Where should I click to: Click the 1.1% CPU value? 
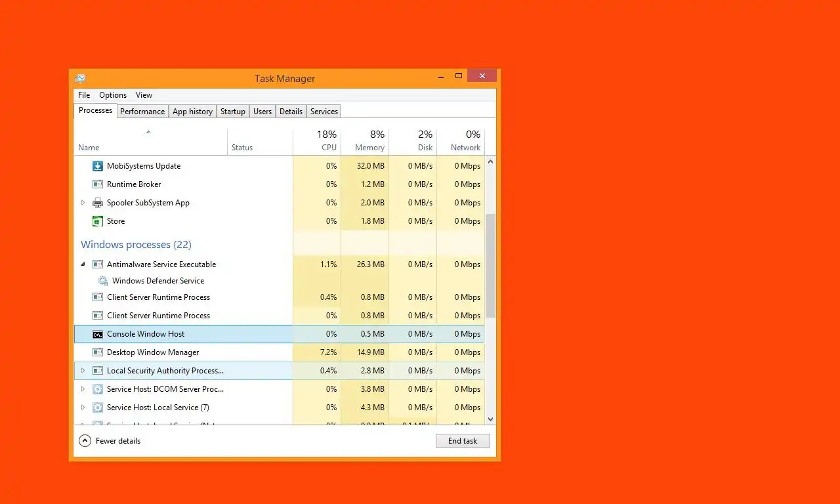(328, 264)
